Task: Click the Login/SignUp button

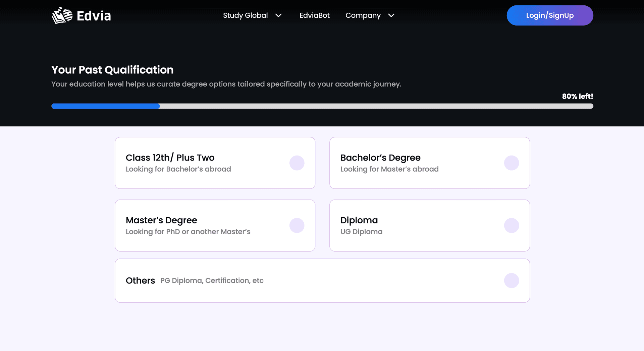Action: 550,15
